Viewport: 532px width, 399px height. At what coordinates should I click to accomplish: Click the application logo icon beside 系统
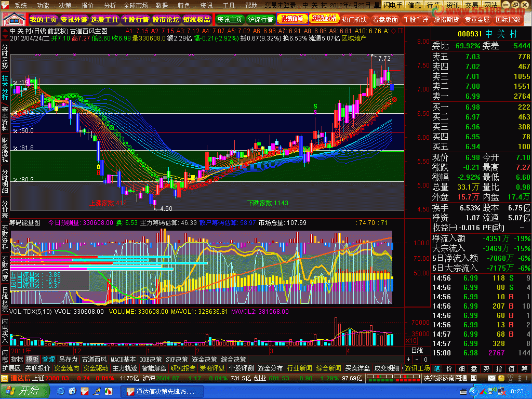pos(5,5)
